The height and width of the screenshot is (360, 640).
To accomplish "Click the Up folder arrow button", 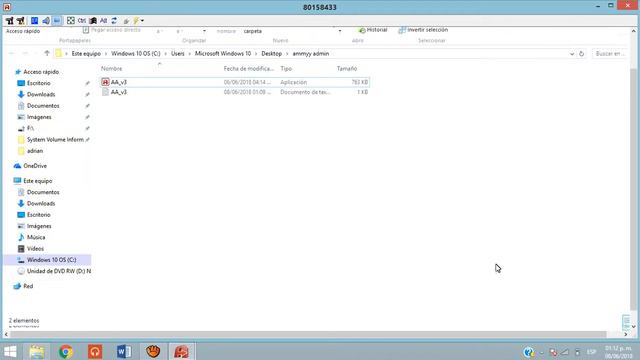I will pos(47,53).
